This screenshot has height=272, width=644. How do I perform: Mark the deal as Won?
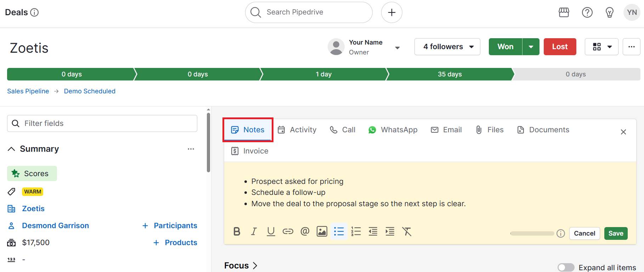505,47
